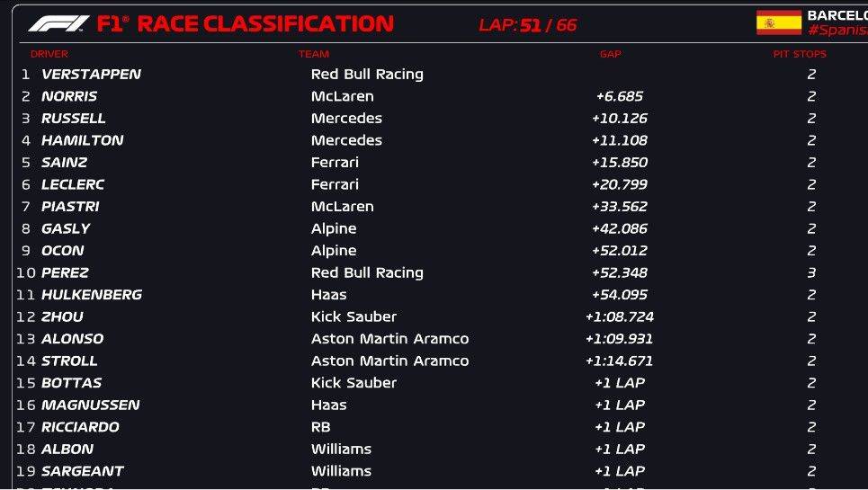This screenshot has height=490, width=868.
Task: Select the VERSTAPPEN driver name
Action: 91,75
